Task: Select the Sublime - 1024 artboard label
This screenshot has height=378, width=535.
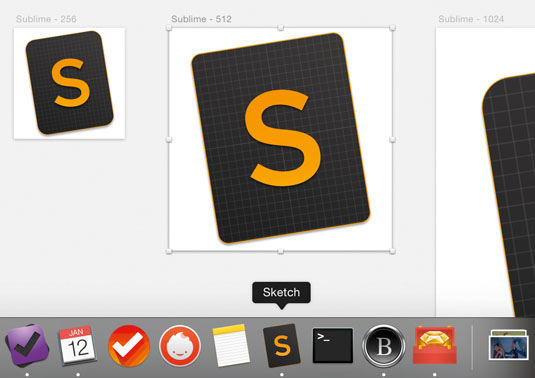Action: click(471, 19)
